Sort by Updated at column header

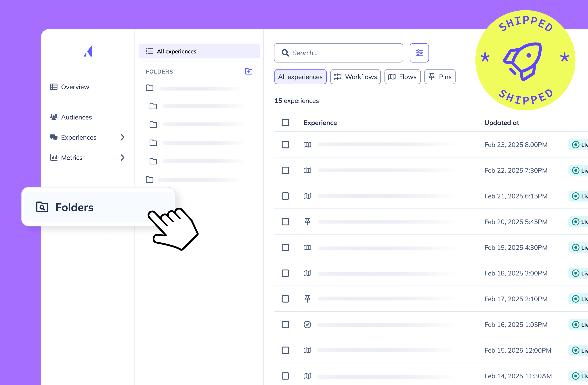click(x=502, y=123)
